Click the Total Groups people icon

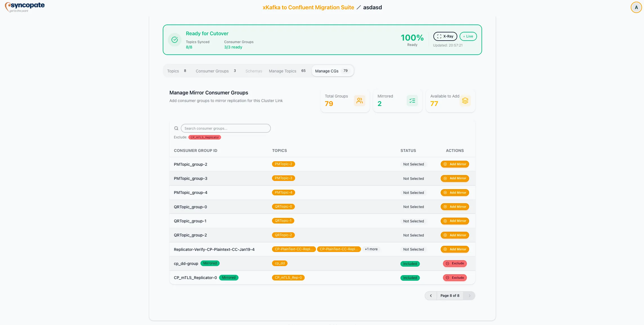click(x=359, y=101)
